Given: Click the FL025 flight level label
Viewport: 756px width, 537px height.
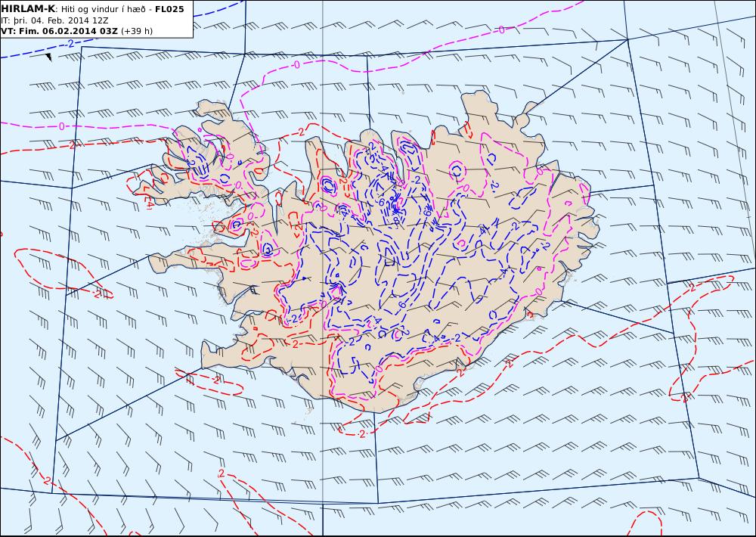Looking at the screenshot, I should (169, 9).
